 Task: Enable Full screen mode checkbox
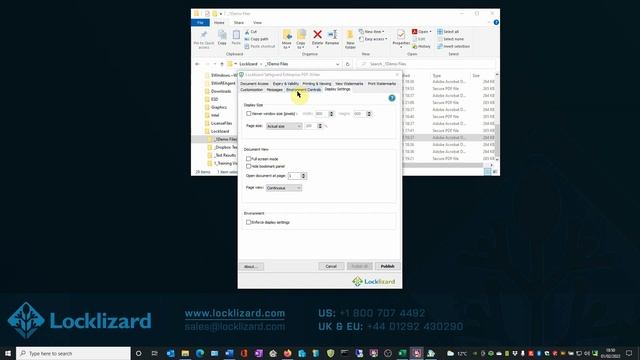(249, 159)
